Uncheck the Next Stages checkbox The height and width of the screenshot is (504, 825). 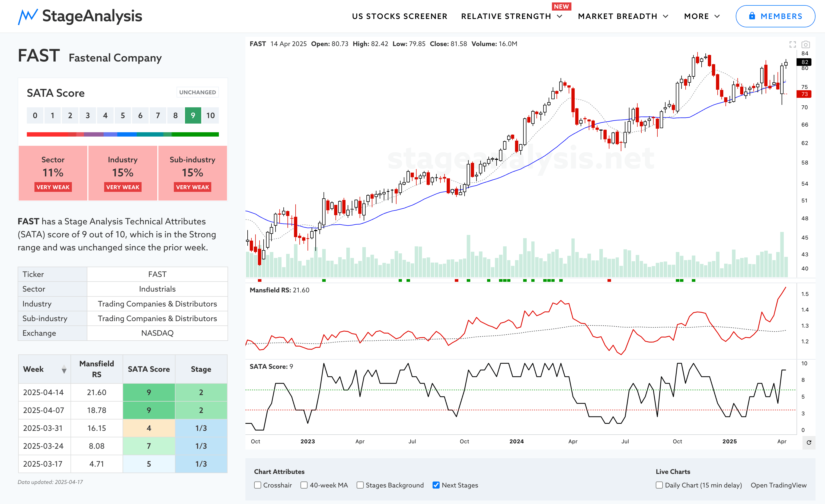436,485
